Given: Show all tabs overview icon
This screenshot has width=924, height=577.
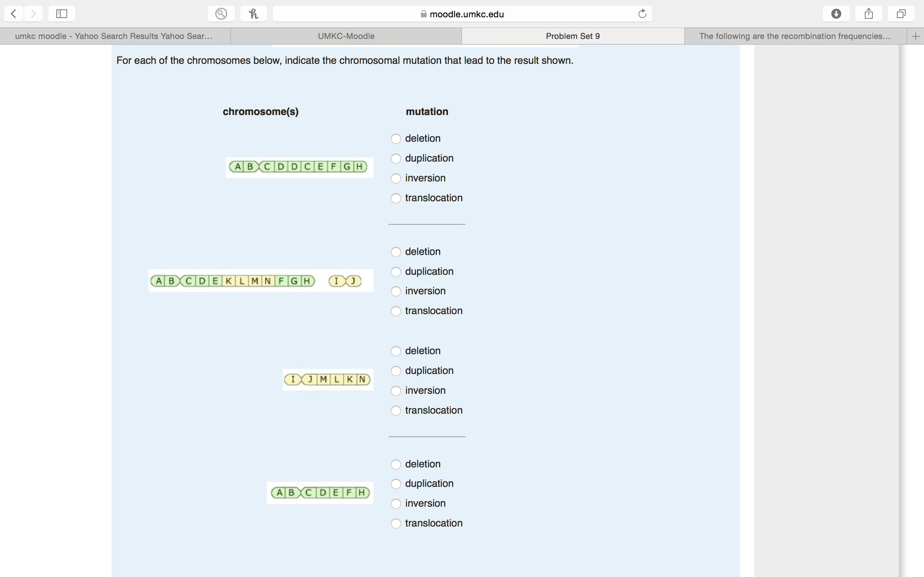Looking at the screenshot, I should coord(901,14).
